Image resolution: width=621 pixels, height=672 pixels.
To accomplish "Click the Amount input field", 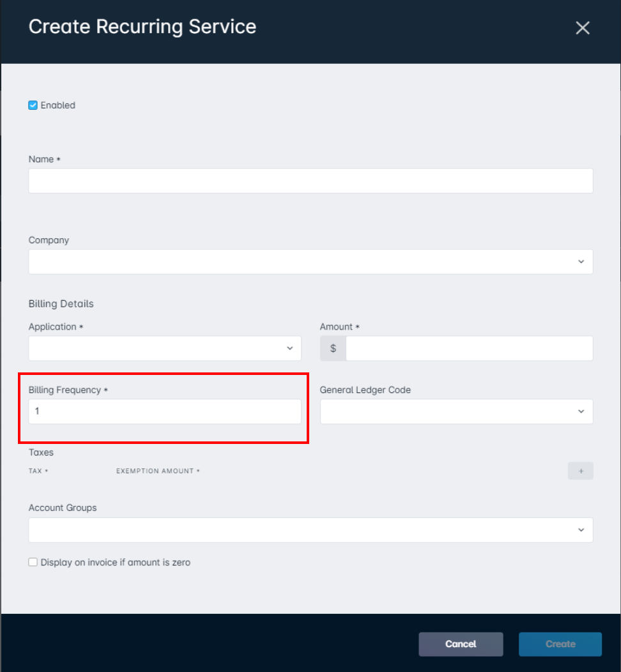I will click(470, 348).
